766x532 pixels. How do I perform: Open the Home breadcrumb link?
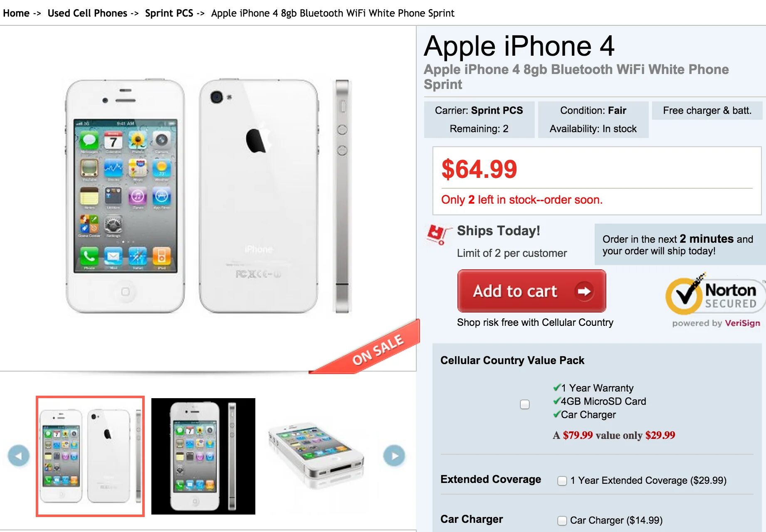[16, 13]
